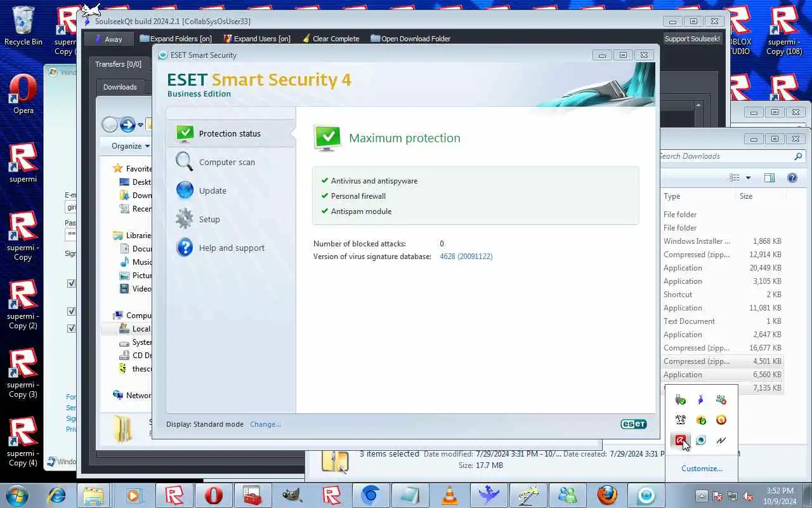Open the virus signature database version link

coord(466,257)
